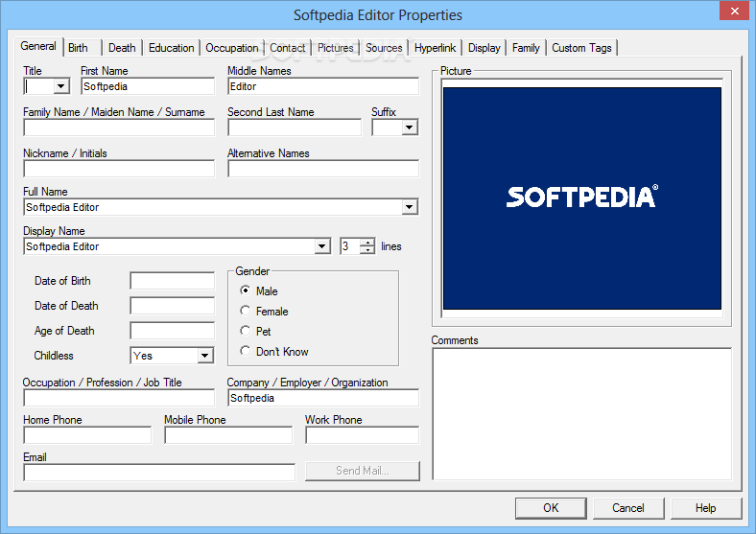Viewport: 756px width, 534px height.
Task: Click the Home Phone field
Action: coord(87,435)
